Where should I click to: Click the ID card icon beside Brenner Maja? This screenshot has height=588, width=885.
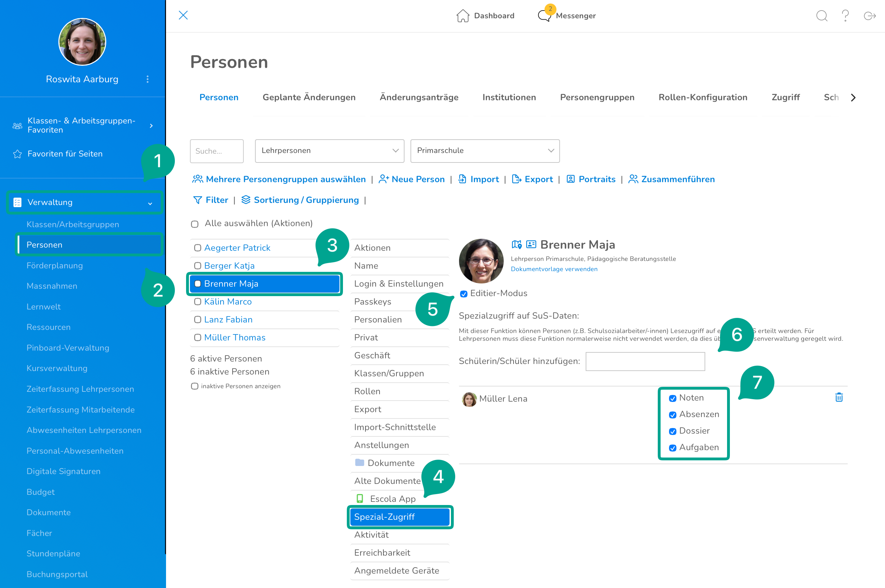click(531, 244)
